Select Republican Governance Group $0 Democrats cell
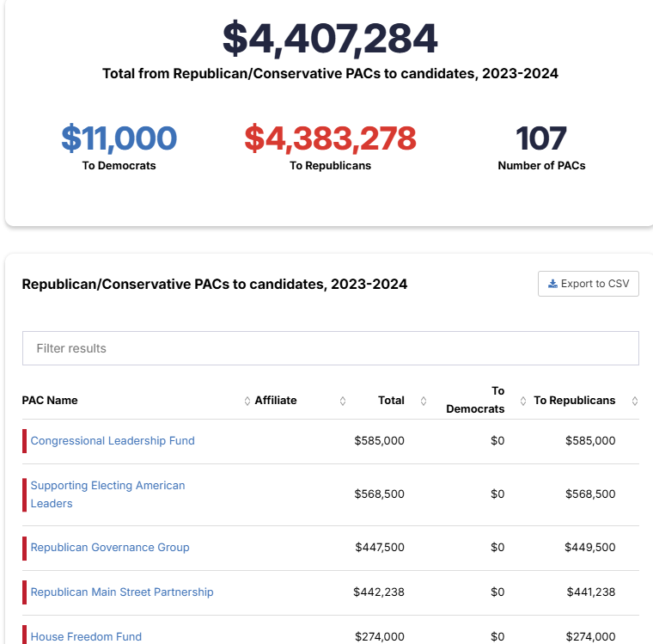Screen dimensions: 653x644 (x=497, y=548)
